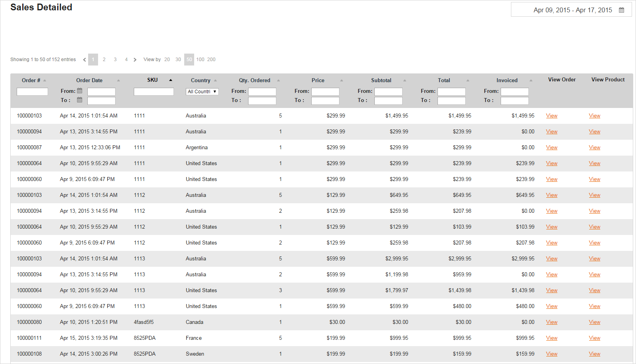Sort by Invoiced column header
The image size is (636, 364).
pyautogui.click(x=507, y=80)
